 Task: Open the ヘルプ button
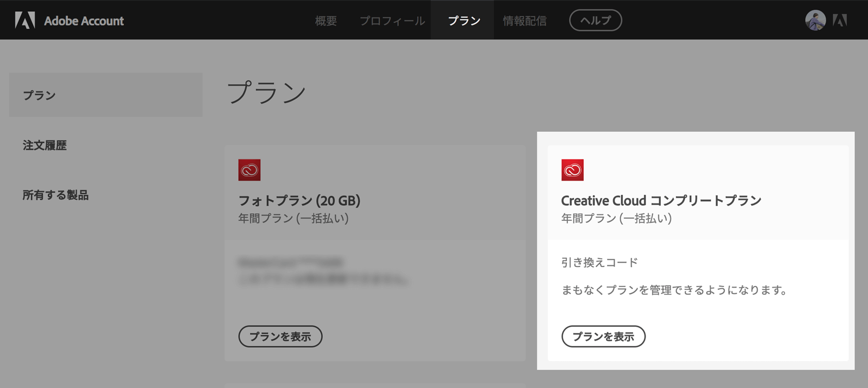coord(596,21)
